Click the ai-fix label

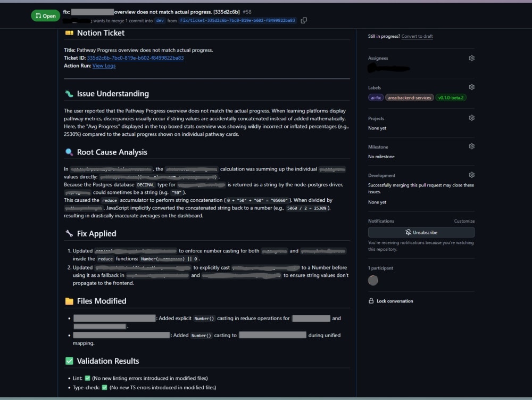coord(376,97)
